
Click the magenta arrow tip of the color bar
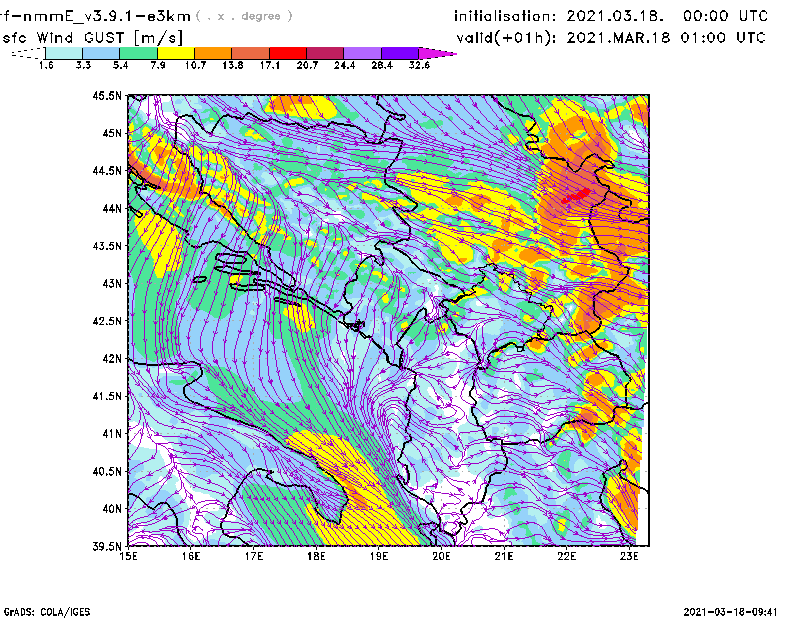pos(437,53)
